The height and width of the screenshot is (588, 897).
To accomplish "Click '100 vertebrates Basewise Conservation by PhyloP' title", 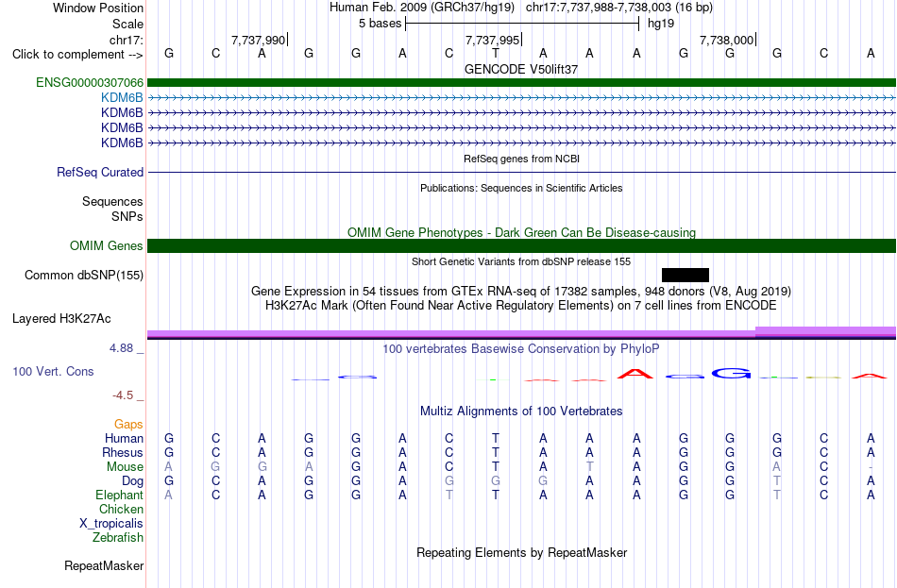I will point(521,349).
